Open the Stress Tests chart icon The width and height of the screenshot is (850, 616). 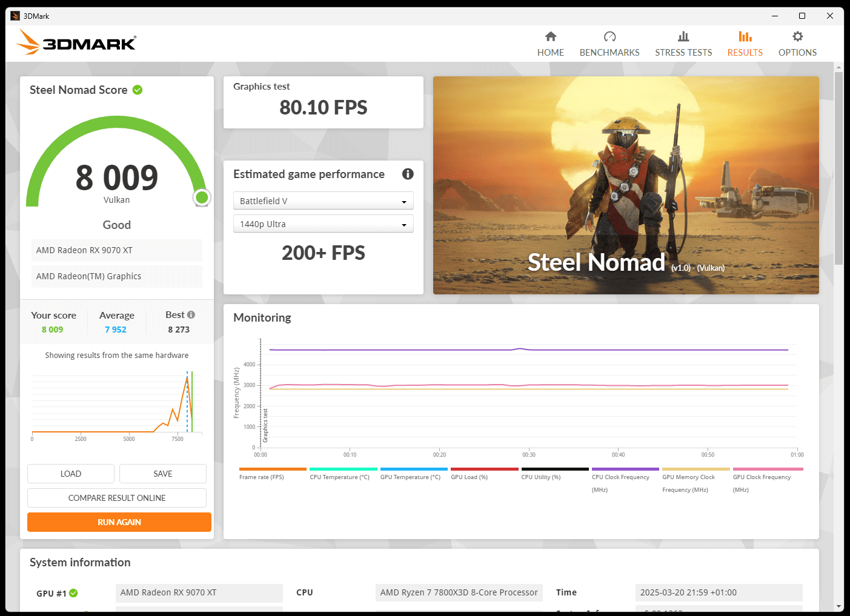click(683, 36)
